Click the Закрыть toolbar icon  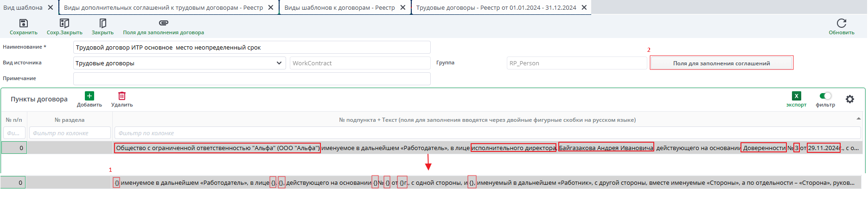[102, 23]
